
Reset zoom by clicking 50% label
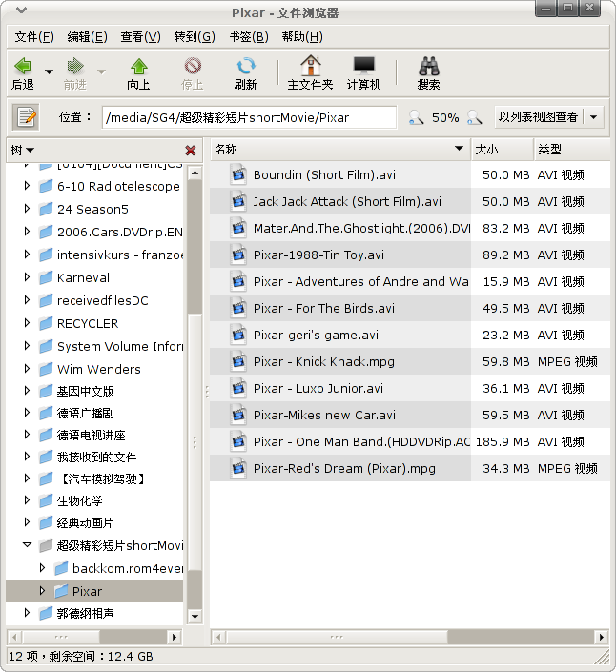tap(445, 117)
